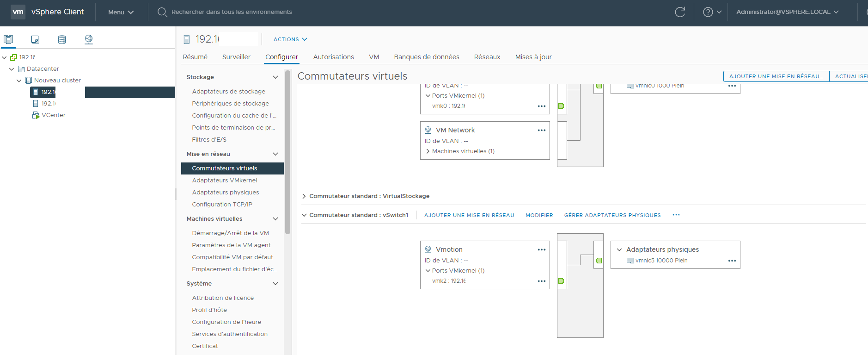Screen dimensions: 868x355
Task: Expand Machines virtuelles (1) under VM Network
Action: coord(428,151)
